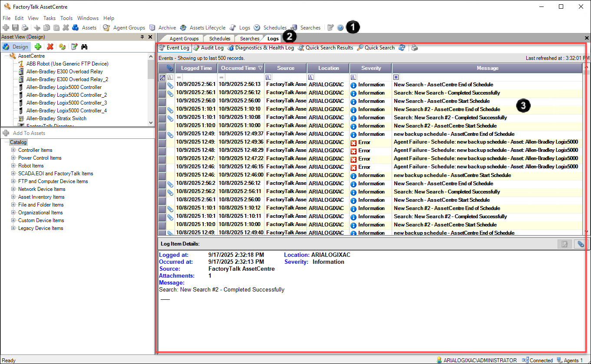Expand Power Control Items in the Catalog
The width and height of the screenshot is (591, 364).
pyautogui.click(x=13, y=158)
